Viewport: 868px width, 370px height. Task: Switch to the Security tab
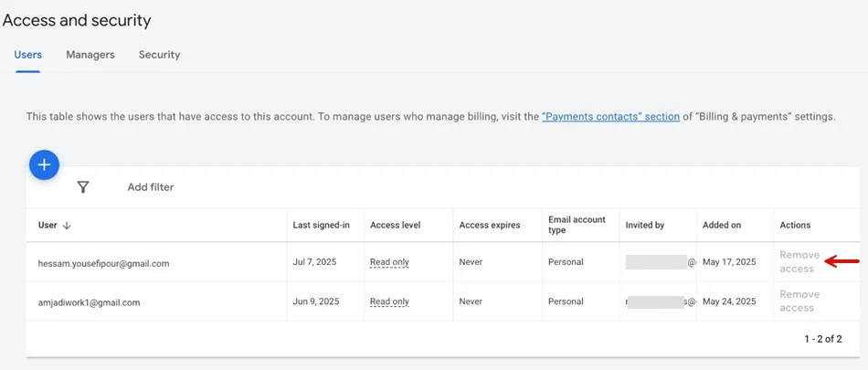point(159,55)
